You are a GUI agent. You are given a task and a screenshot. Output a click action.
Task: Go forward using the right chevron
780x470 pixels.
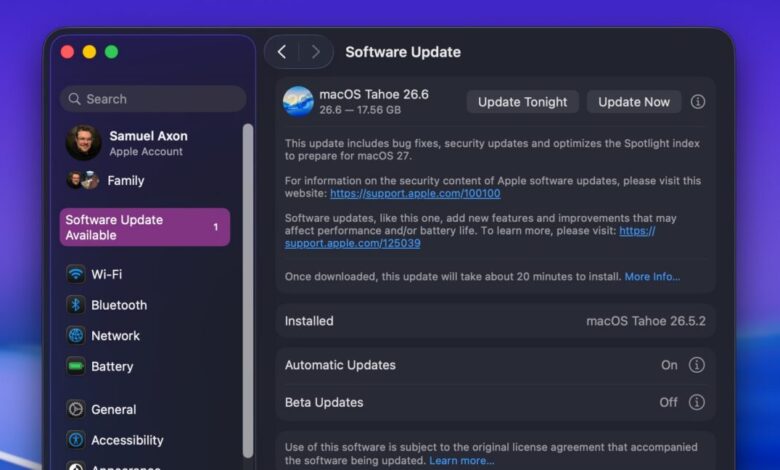[x=315, y=52]
